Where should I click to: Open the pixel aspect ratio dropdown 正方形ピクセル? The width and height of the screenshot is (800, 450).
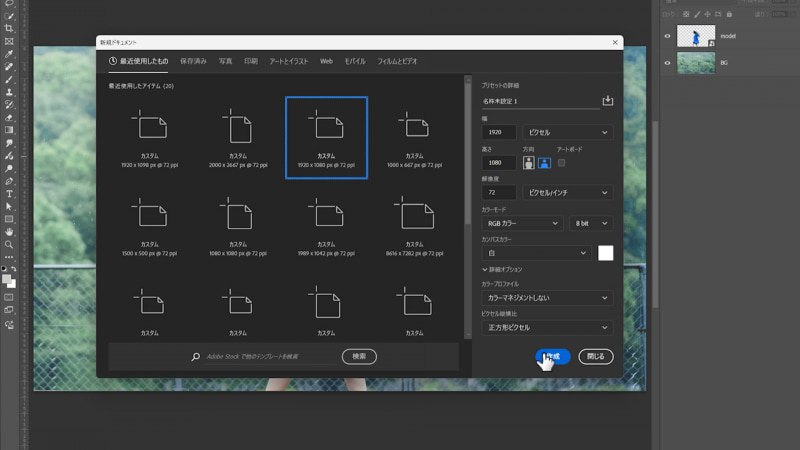click(547, 328)
